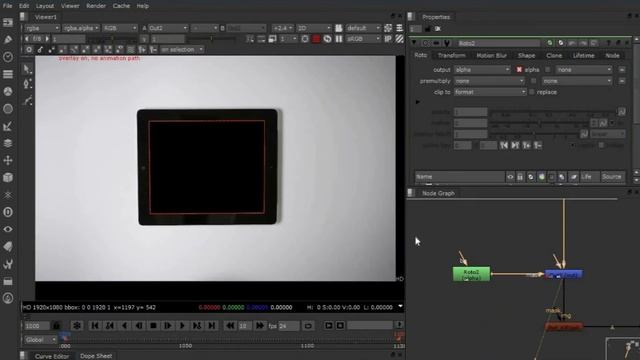The height and width of the screenshot is (360, 640).
Task: Open the A input Out2 dropdown
Action: [168, 28]
